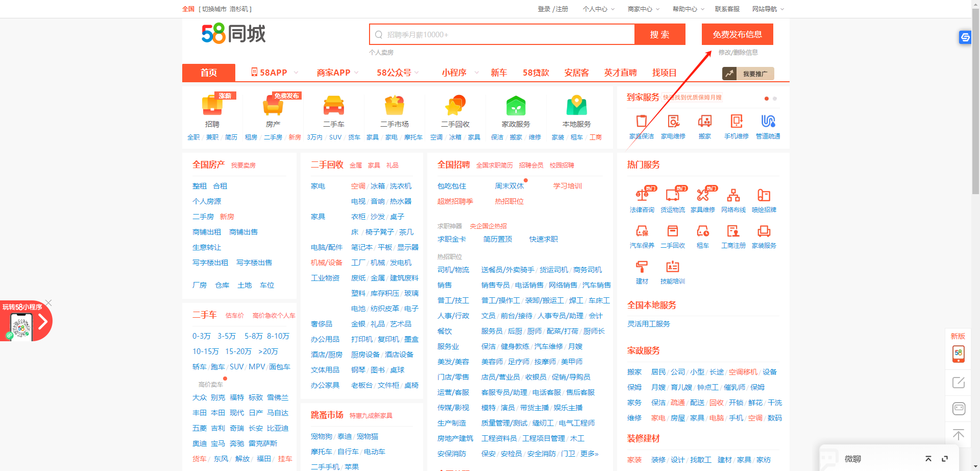
Task: Expand the 58APP dropdown menu
Action: 274,73
